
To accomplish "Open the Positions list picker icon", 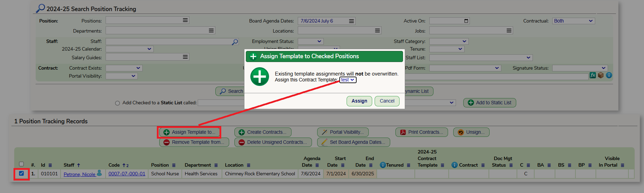I will pos(185,20).
